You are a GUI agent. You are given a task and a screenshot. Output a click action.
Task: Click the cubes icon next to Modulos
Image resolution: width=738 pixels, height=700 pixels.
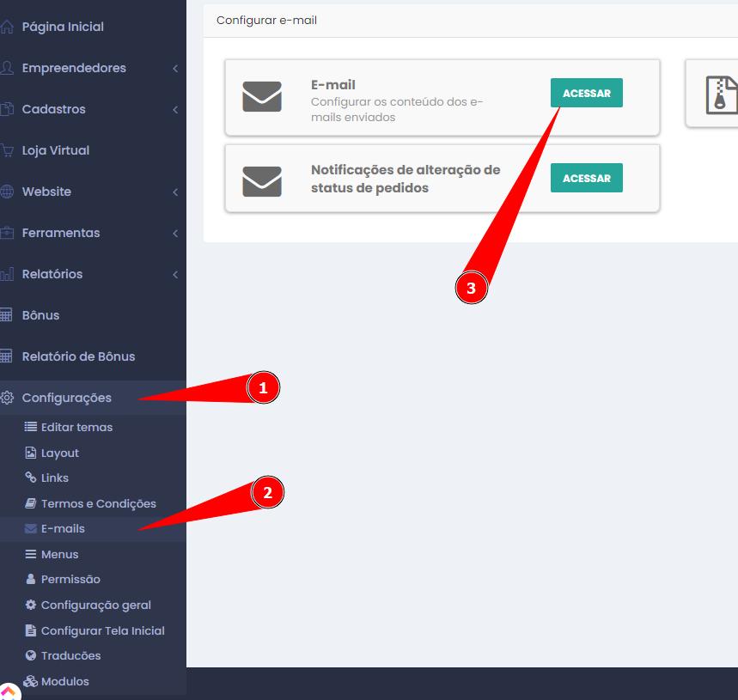pyautogui.click(x=31, y=681)
